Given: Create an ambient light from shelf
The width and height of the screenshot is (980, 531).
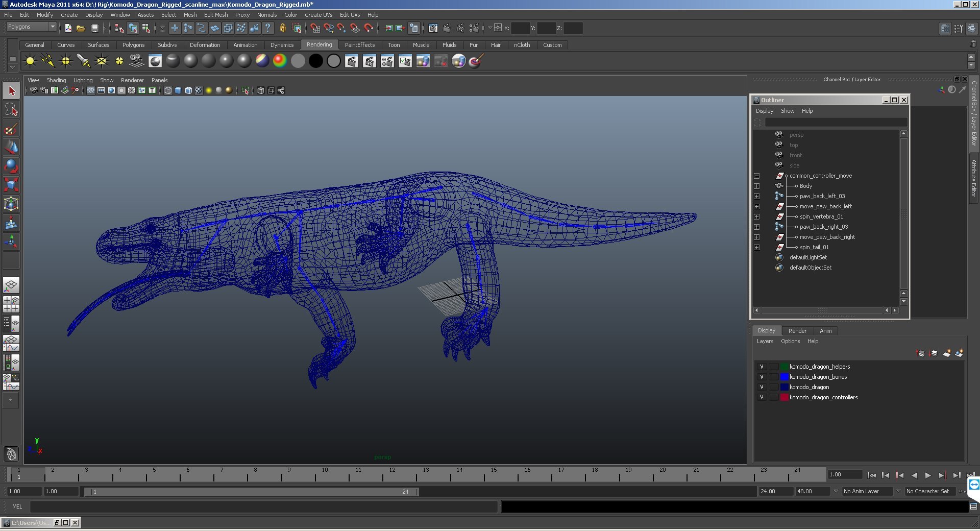Looking at the screenshot, I should [x=30, y=61].
